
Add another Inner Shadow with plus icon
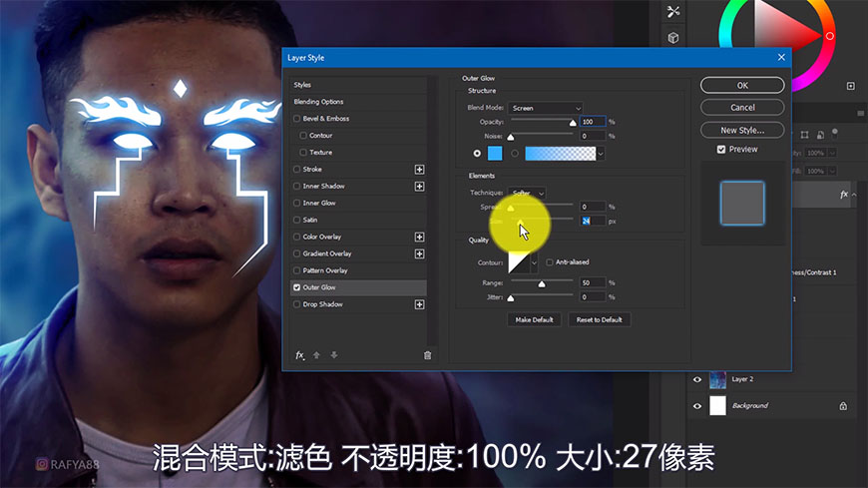[x=420, y=187]
